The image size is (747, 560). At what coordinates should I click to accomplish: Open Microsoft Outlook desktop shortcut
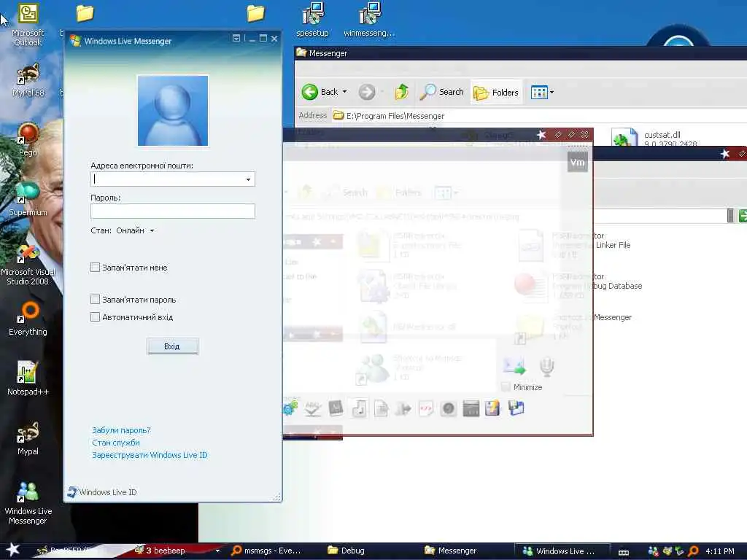point(28,25)
